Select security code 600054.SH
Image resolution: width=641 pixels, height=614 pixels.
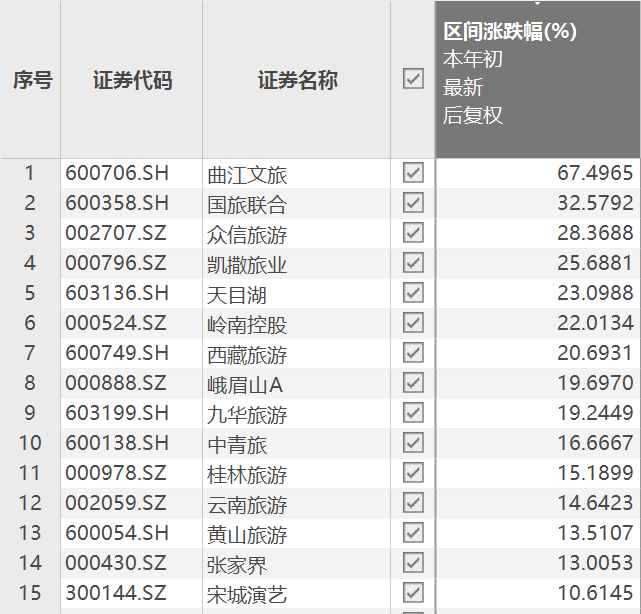point(117,533)
